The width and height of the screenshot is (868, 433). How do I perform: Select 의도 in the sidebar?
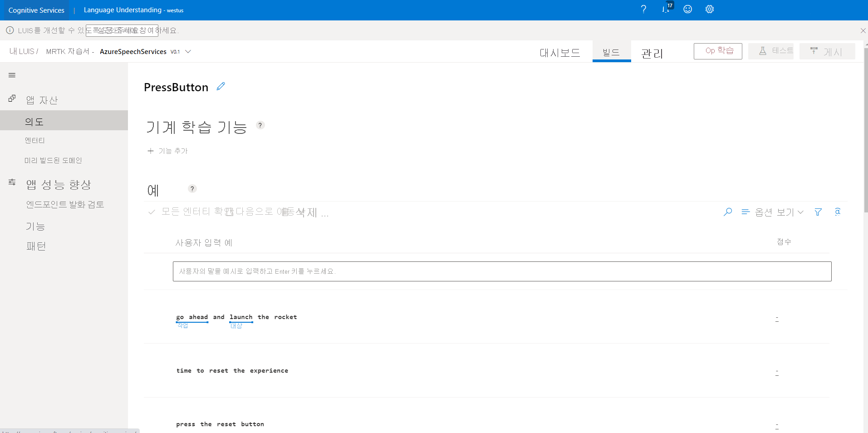click(64, 121)
